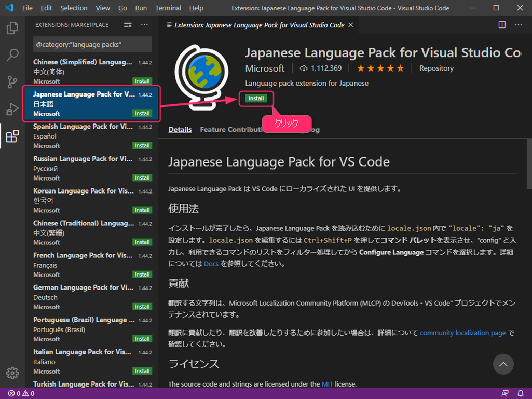Select German Language Pack list entry
The height and width of the screenshot is (399, 532).
[92, 297]
